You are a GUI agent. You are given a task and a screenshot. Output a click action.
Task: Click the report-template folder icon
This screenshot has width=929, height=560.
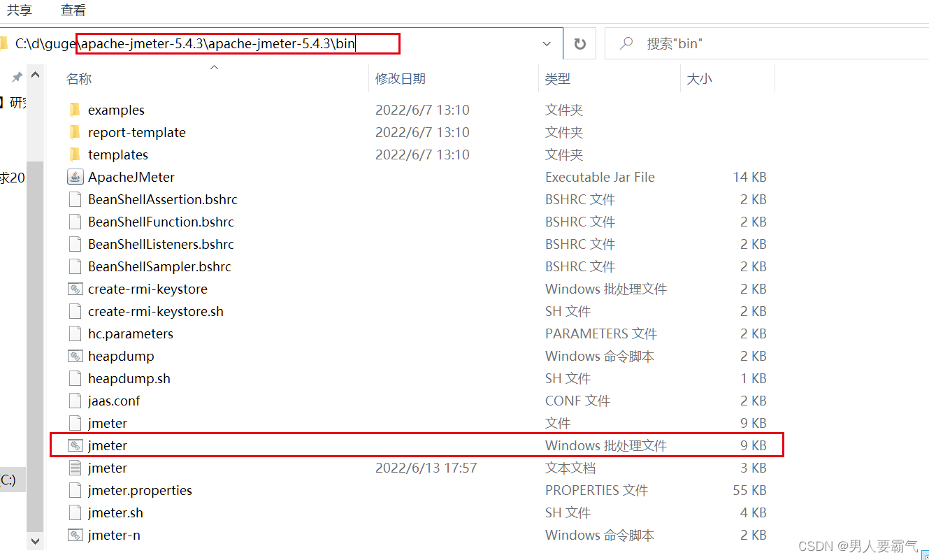pyautogui.click(x=75, y=132)
